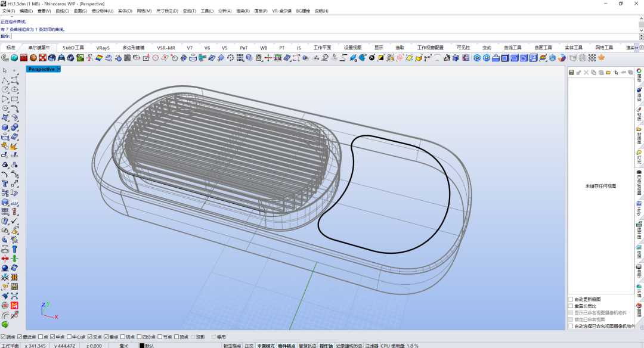The width and height of the screenshot is (644, 348).
Task: Toggle 智慧轨迹 in the status bar
Action: tap(308, 346)
